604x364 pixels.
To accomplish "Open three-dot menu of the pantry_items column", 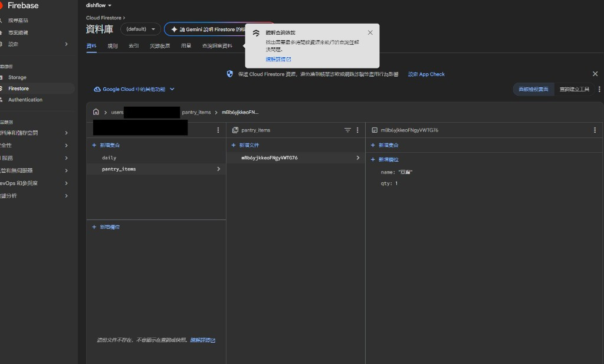I will (357, 130).
